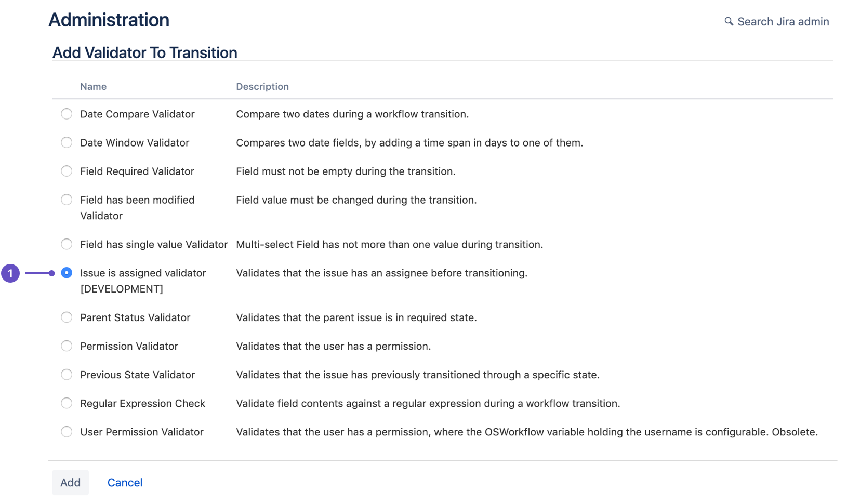Choose the Previous State Validator
The width and height of the screenshot is (847, 504).
click(67, 375)
